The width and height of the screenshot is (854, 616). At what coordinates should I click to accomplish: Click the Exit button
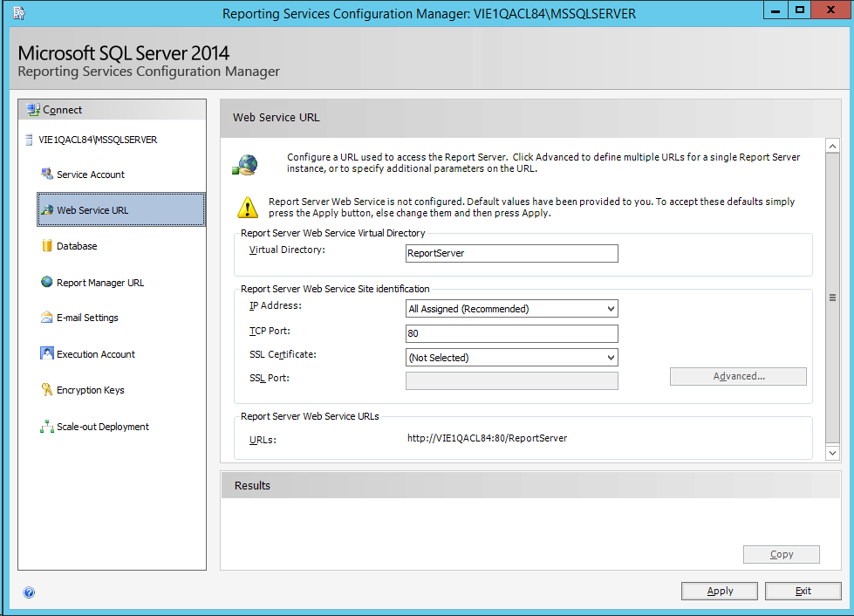coord(803,591)
